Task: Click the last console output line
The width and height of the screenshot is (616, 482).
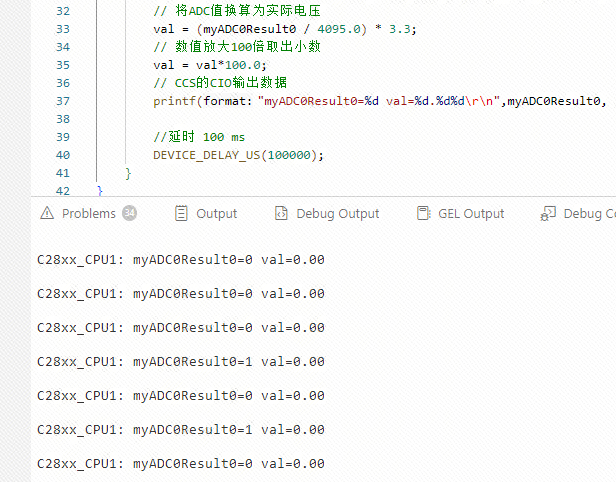Action: coord(181,464)
